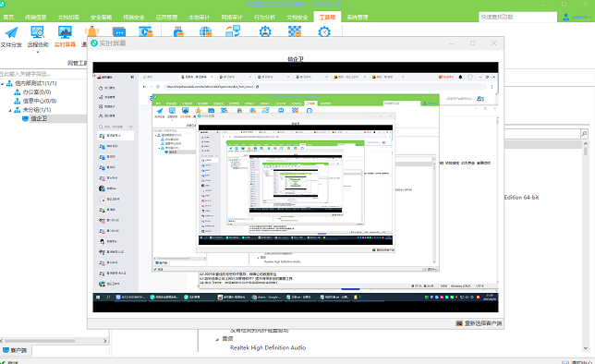
Task: Select 办公室(0/0) in the tree
Action: pyautogui.click(x=36, y=92)
